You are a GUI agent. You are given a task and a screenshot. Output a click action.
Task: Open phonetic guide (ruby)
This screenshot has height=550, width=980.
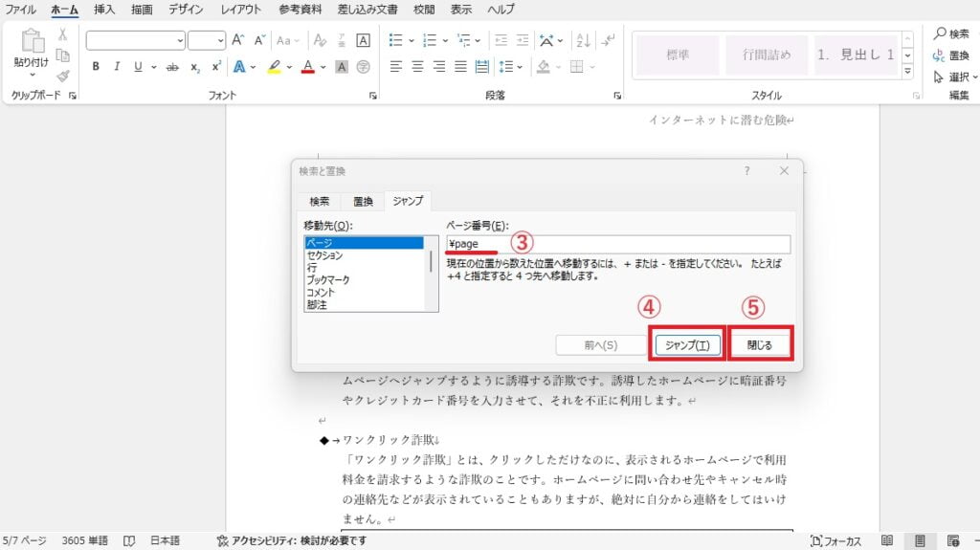pyautogui.click(x=342, y=40)
